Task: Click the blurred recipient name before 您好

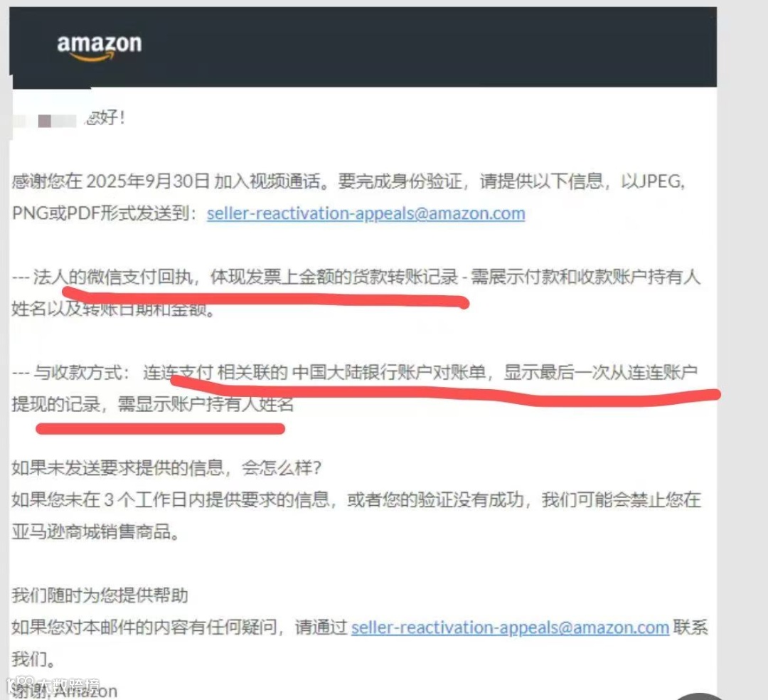Action: point(45,120)
